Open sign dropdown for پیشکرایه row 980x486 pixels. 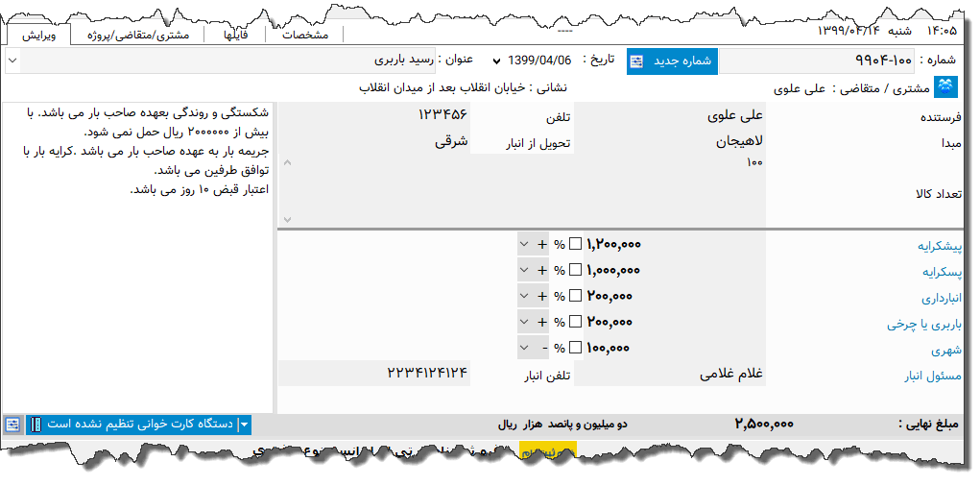(534, 244)
